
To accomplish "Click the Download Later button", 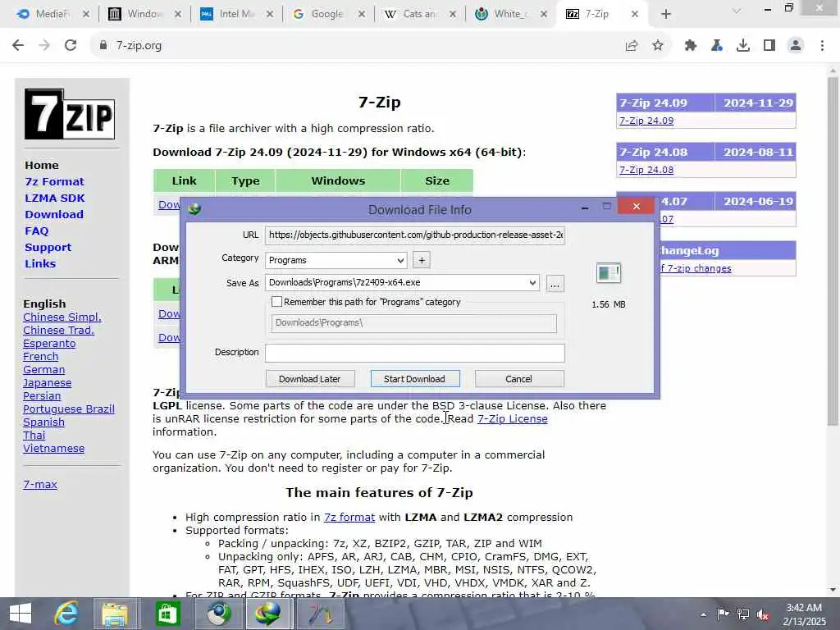I will [309, 379].
